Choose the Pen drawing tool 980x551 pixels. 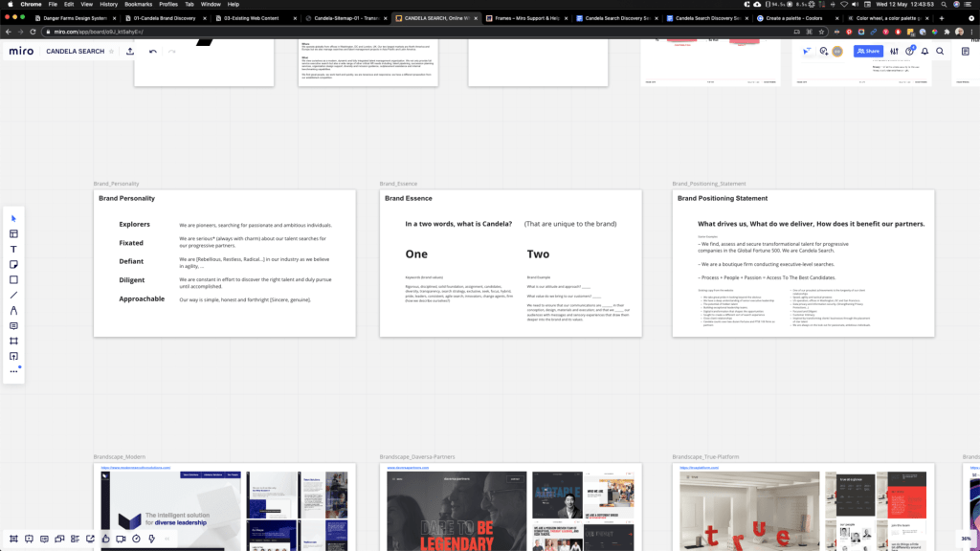pyautogui.click(x=13, y=311)
